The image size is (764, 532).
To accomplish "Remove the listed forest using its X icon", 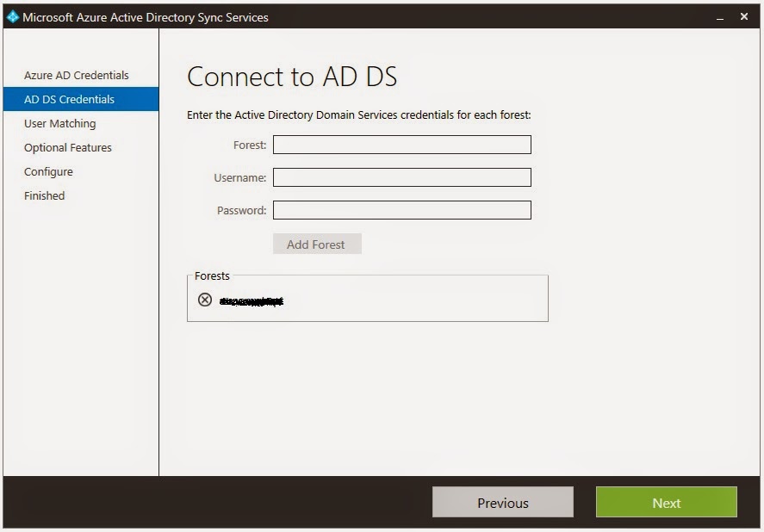I will point(204,300).
